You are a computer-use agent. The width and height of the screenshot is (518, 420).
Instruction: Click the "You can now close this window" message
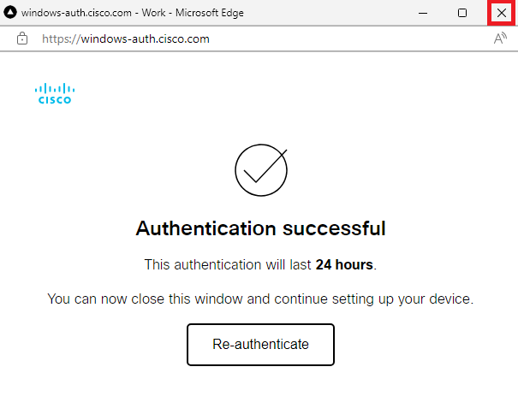pyautogui.click(x=154, y=299)
